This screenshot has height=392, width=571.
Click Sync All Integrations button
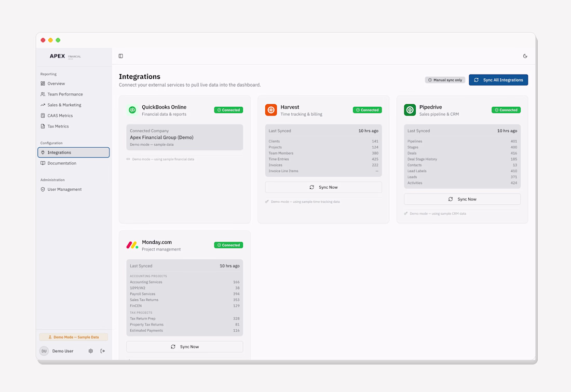(x=498, y=80)
